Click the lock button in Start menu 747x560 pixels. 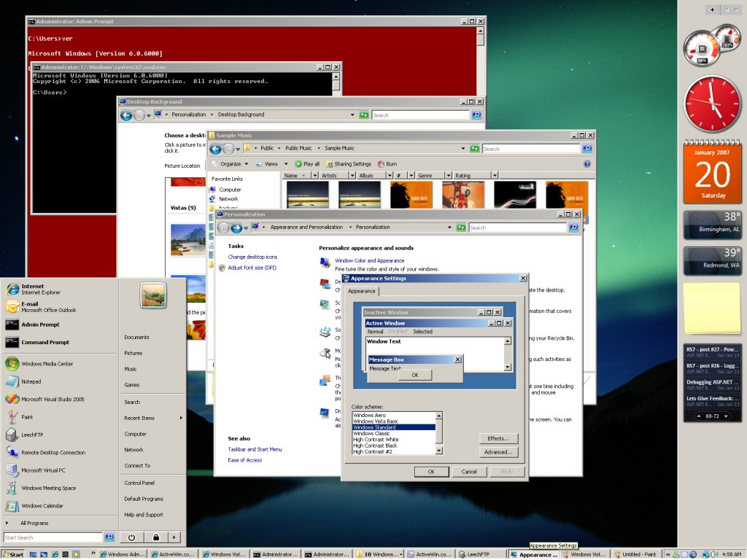156,537
